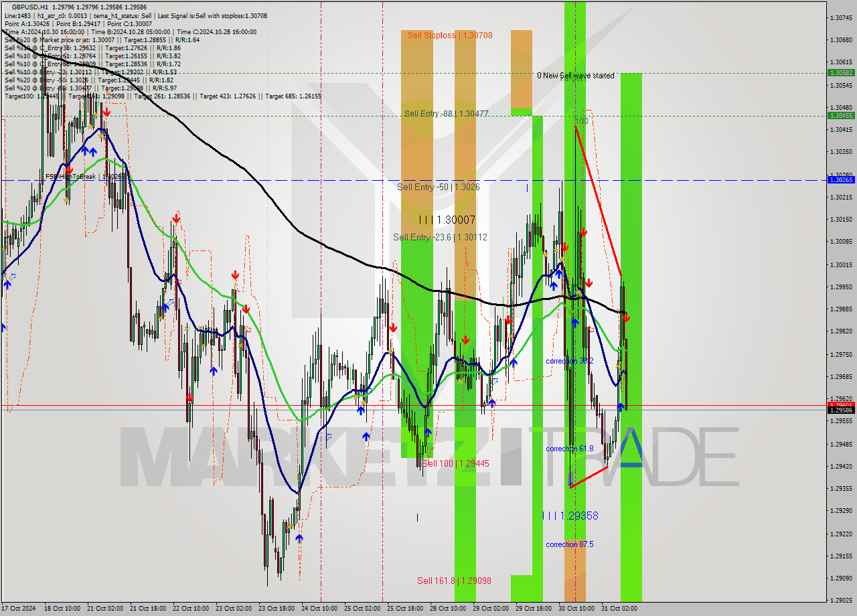Viewport: 857px width, 616px height.
Task: Click the green 1.30582 price tag
Action: (x=841, y=72)
